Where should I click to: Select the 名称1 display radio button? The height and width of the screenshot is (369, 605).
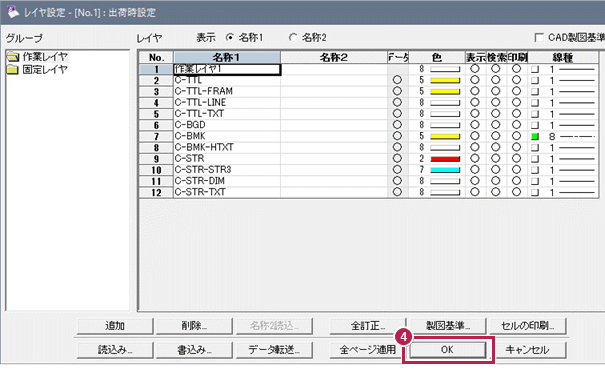coord(230,37)
